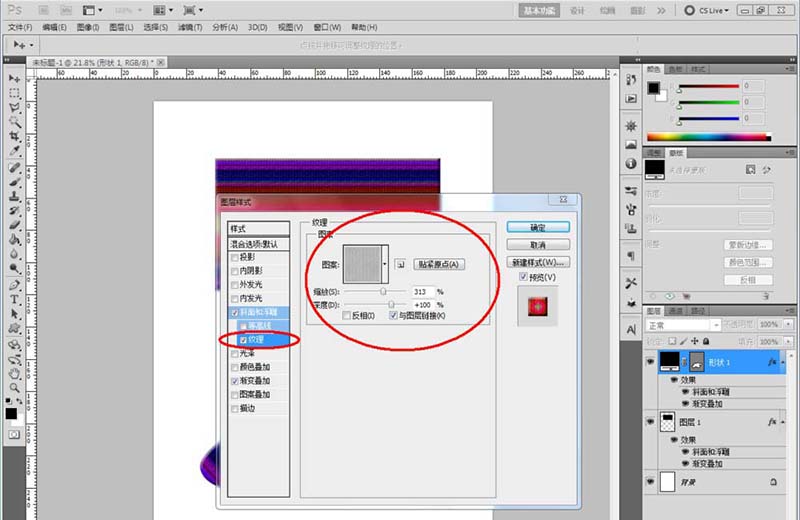The height and width of the screenshot is (520, 800).
Task: Open the 图层(L) Layer menu
Action: [x=121, y=28]
